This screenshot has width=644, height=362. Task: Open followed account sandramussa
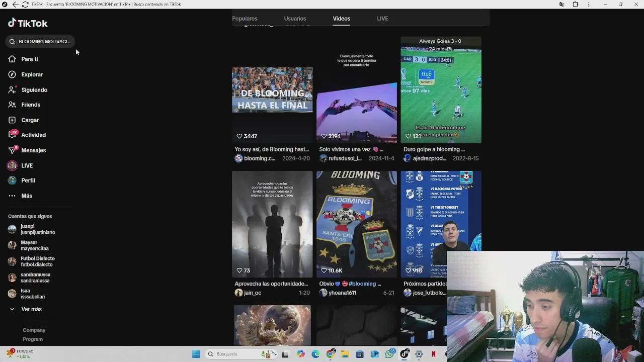tap(29, 278)
